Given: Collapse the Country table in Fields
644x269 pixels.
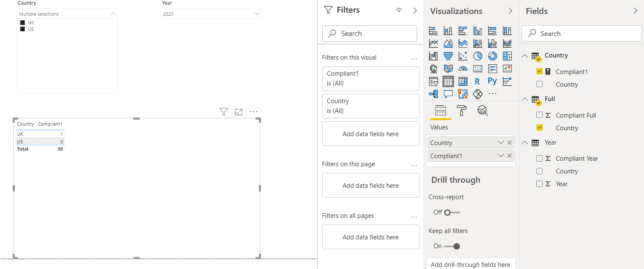Looking at the screenshot, I should click(x=525, y=55).
